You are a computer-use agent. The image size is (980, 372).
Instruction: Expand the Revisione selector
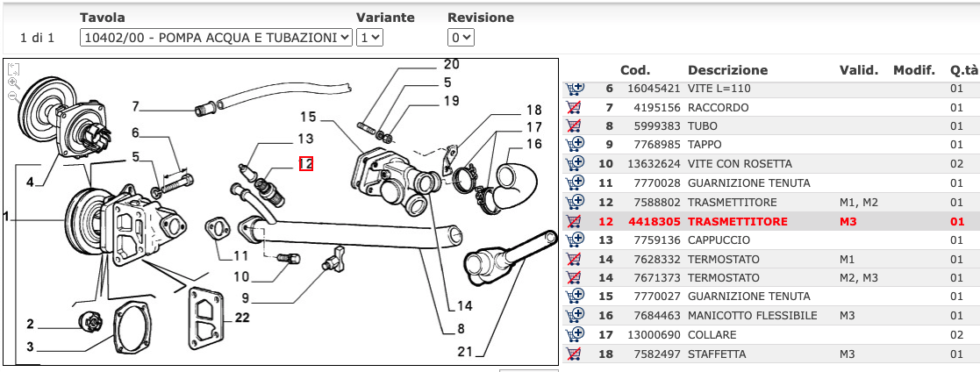461,38
